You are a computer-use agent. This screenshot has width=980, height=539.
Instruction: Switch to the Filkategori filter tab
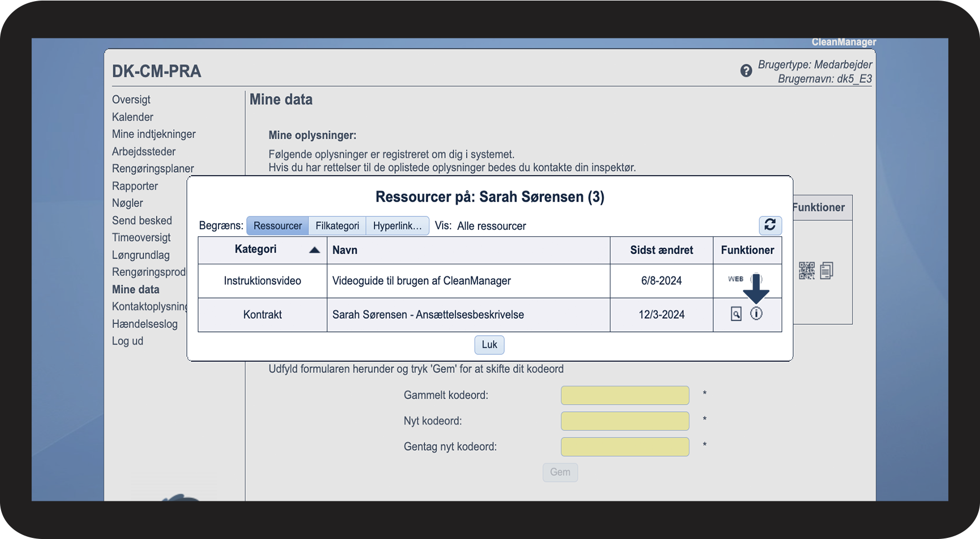[337, 226]
